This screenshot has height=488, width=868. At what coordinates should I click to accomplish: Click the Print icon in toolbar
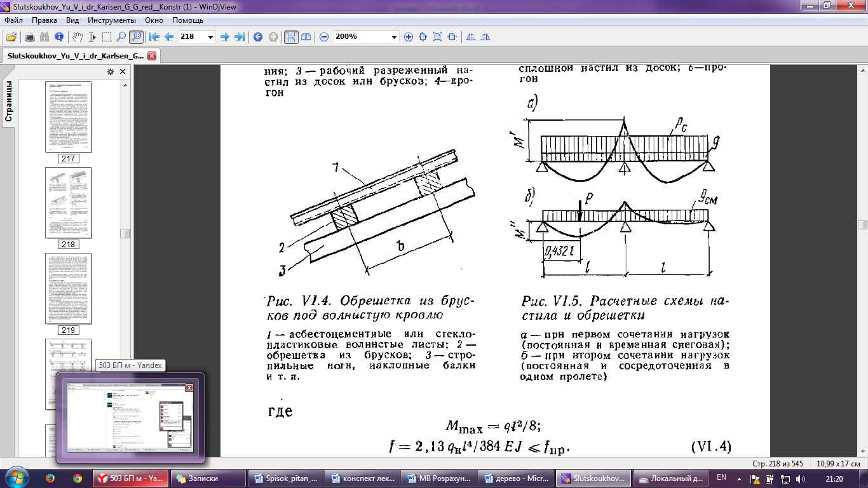[x=30, y=37]
